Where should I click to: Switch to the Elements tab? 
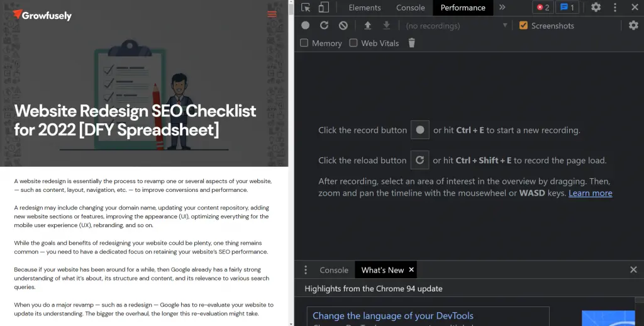pos(365,8)
